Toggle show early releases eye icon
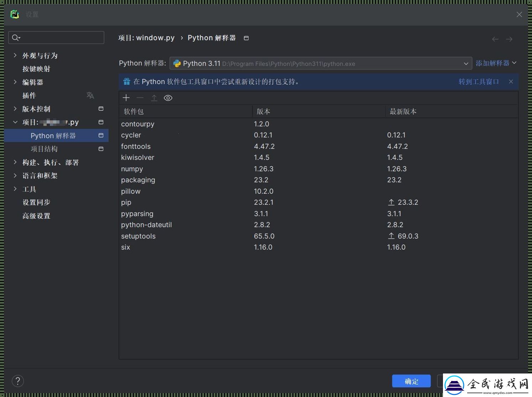The height and width of the screenshot is (397, 532). click(x=168, y=98)
